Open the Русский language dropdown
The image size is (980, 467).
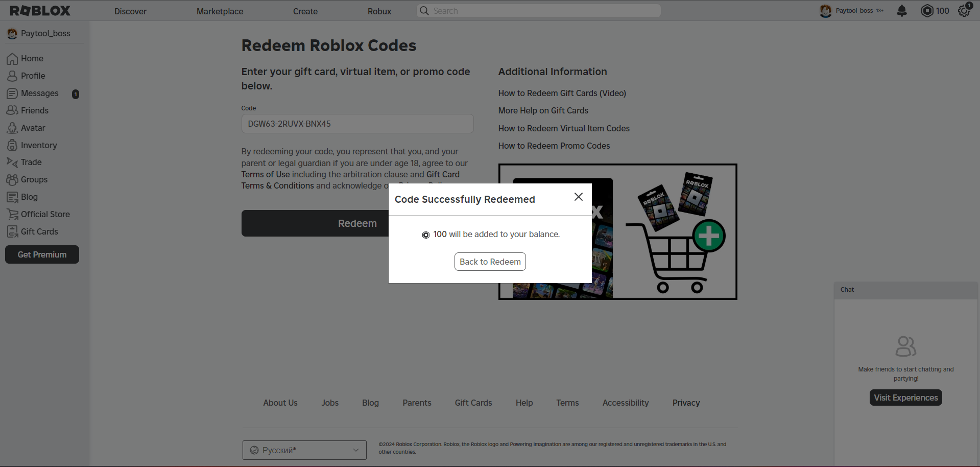point(304,450)
